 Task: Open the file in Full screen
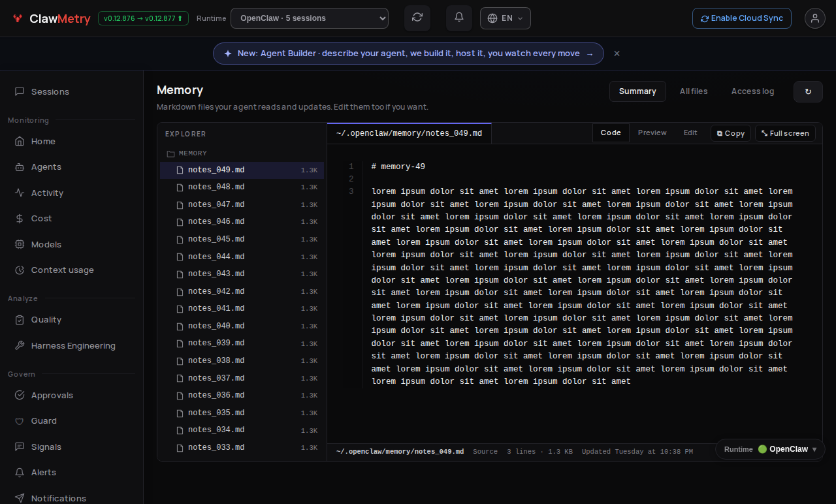tap(785, 133)
